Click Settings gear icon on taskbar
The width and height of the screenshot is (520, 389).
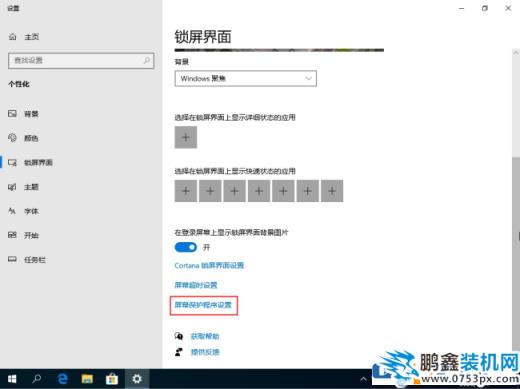click(x=137, y=379)
